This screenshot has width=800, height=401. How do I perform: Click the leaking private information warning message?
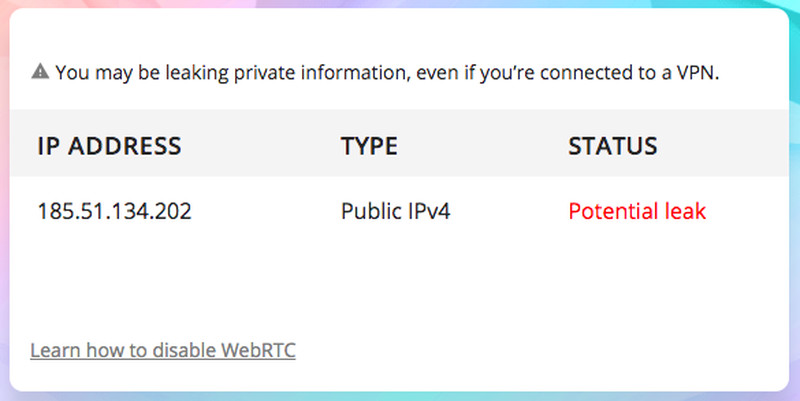point(387,72)
